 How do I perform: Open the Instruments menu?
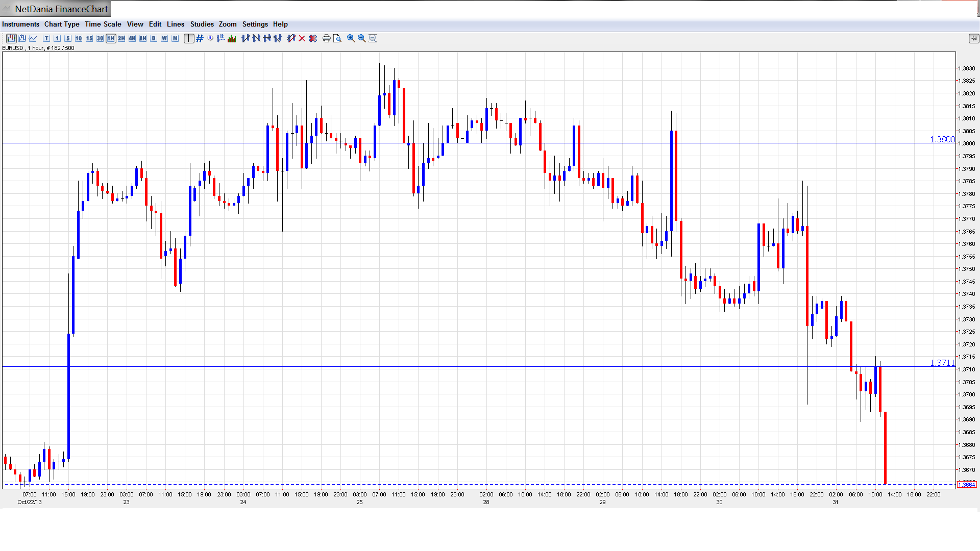click(20, 24)
